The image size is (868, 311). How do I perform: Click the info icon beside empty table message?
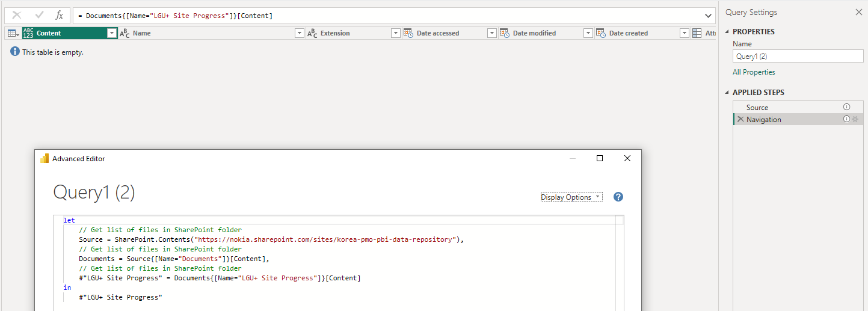tap(15, 52)
